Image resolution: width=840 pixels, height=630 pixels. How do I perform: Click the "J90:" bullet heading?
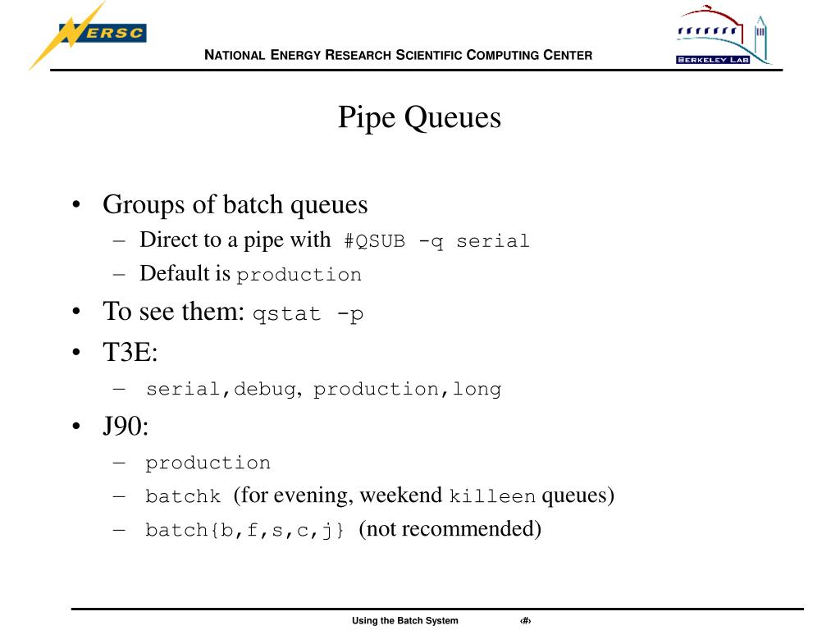(x=126, y=427)
